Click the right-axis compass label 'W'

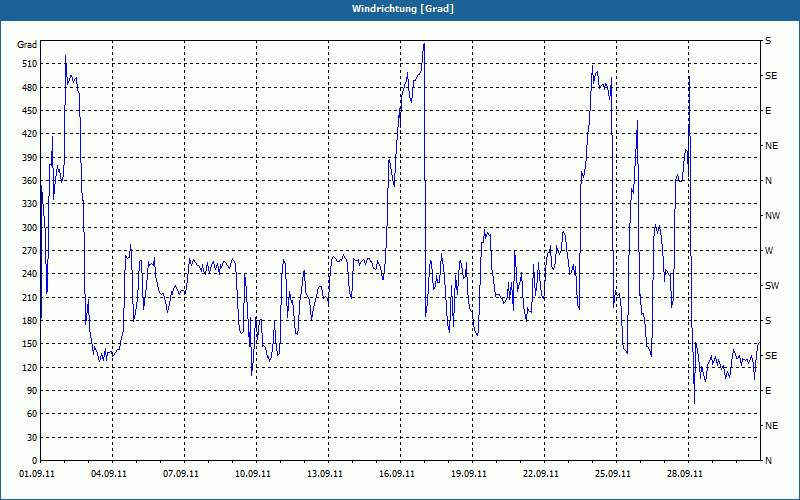pos(769,251)
